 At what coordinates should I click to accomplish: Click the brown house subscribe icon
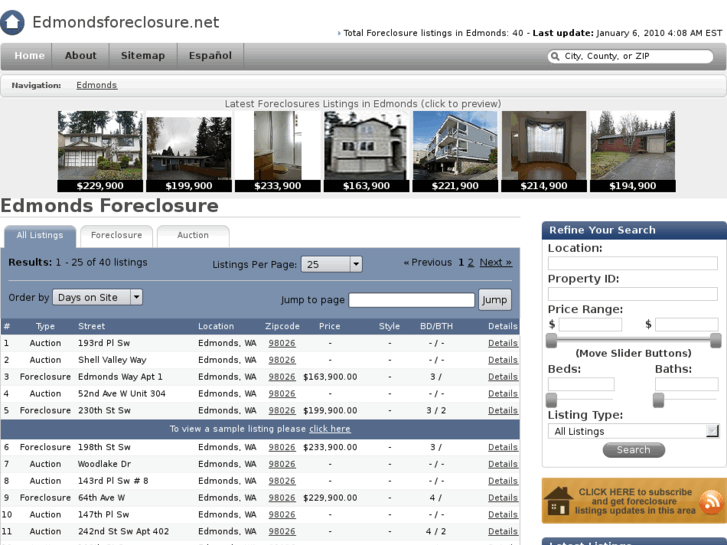pyautogui.click(x=557, y=500)
